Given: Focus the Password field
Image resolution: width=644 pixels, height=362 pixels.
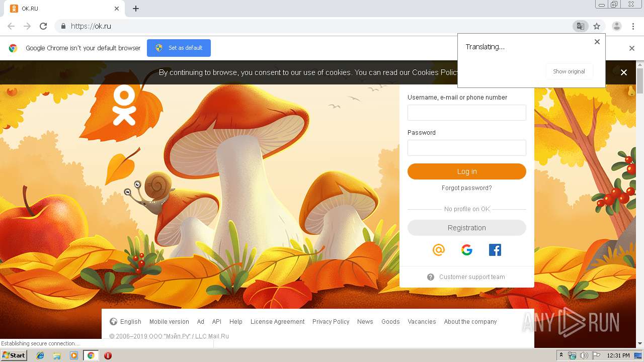Looking at the screenshot, I should [467, 148].
